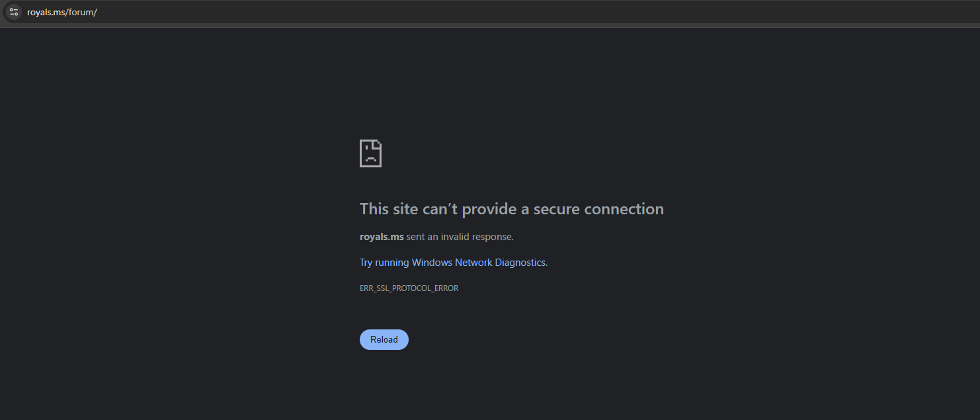Click the royals.ms/forum/ URL text

[x=62, y=13]
